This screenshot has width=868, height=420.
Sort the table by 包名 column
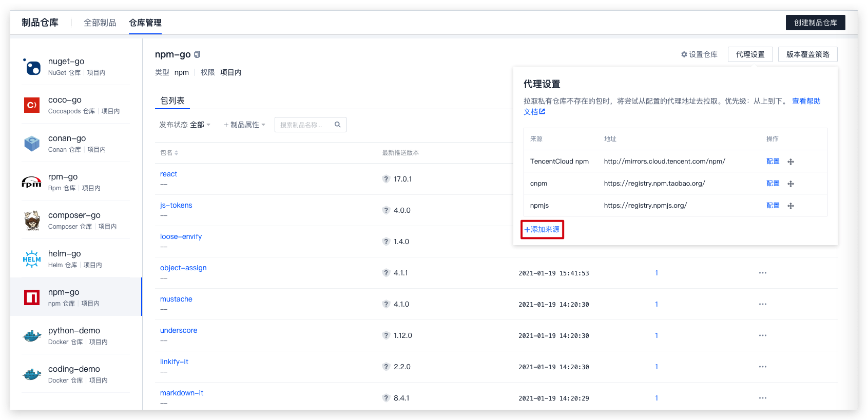(x=169, y=153)
